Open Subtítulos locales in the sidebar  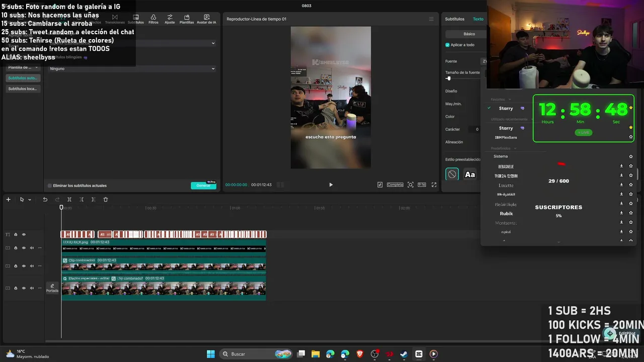[x=23, y=88]
